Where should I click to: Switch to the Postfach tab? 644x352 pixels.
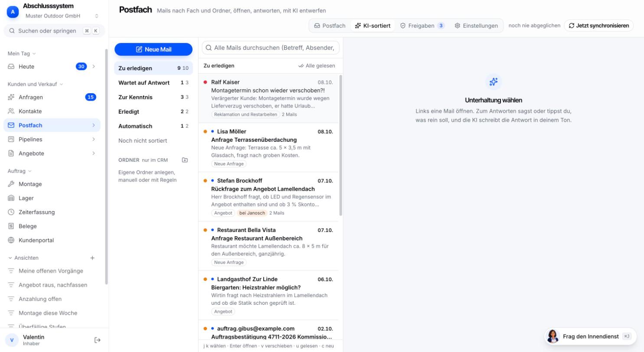tap(330, 26)
